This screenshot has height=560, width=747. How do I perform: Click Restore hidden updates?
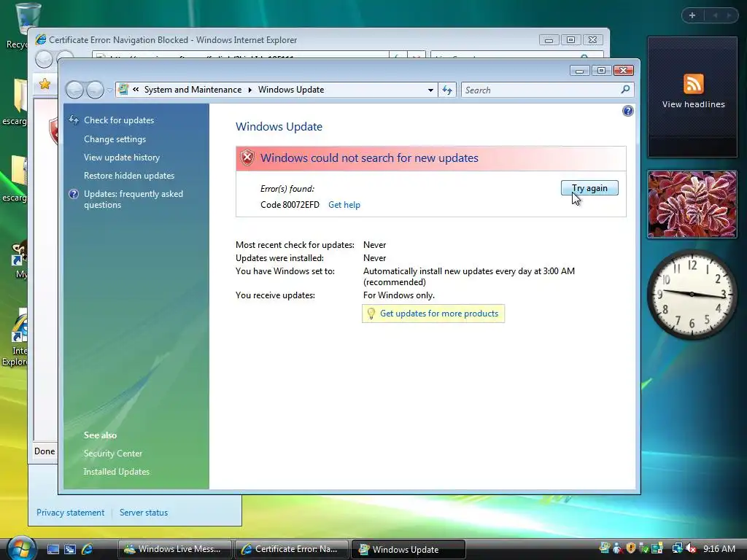click(129, 175)
